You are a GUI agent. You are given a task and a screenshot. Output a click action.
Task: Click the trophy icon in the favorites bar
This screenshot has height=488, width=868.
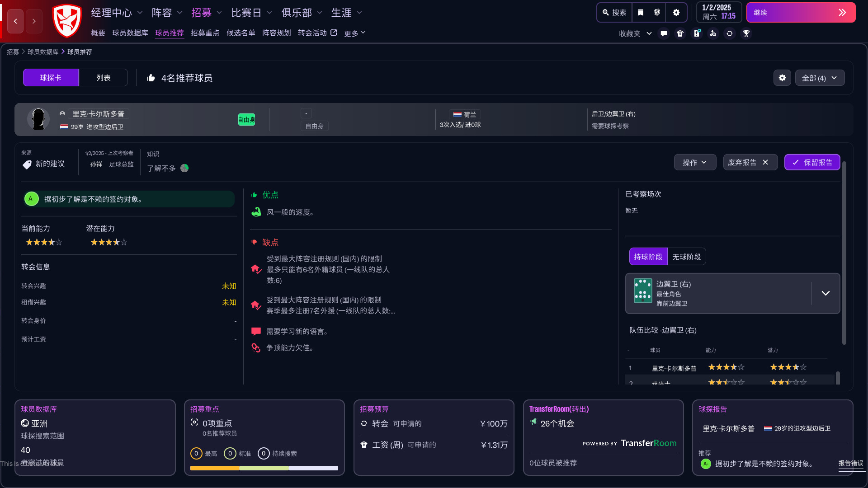[x=746, y=33]
